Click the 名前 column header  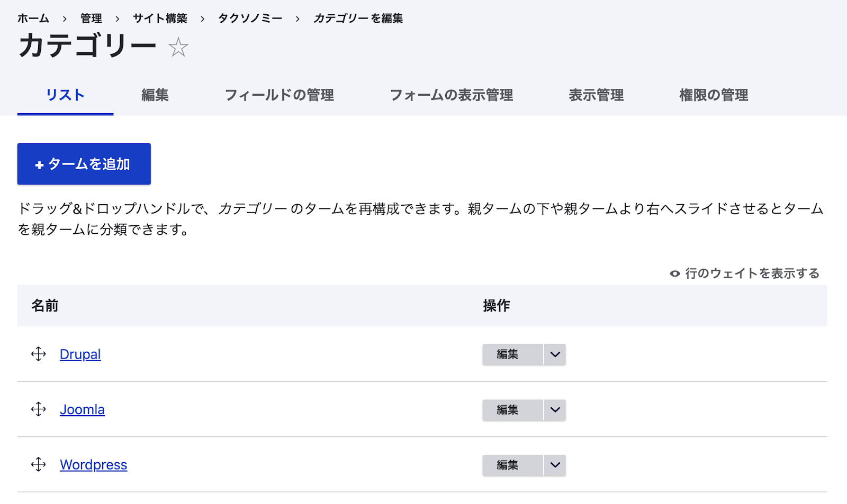coord(44,306)
